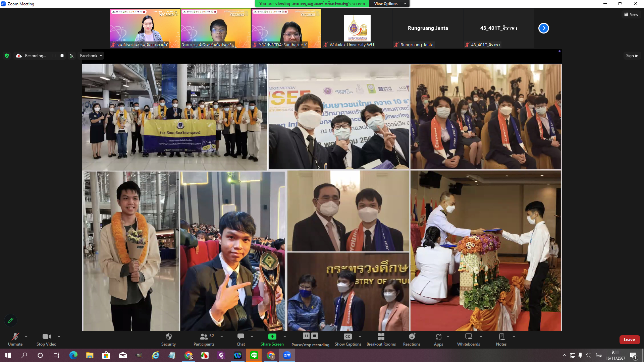The image size is (644, 362).
Task: Open the Facebook live stream dropdown
Action: coord(91,56)
